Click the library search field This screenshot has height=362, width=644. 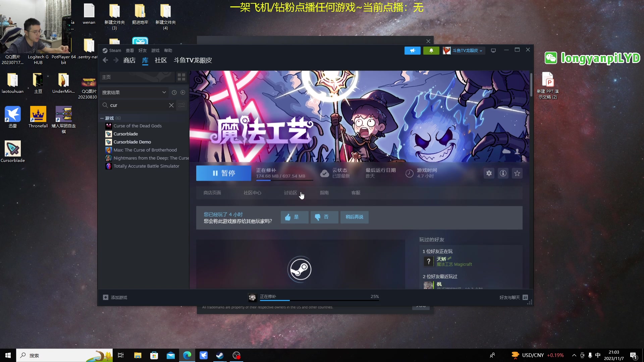[138, 105]
